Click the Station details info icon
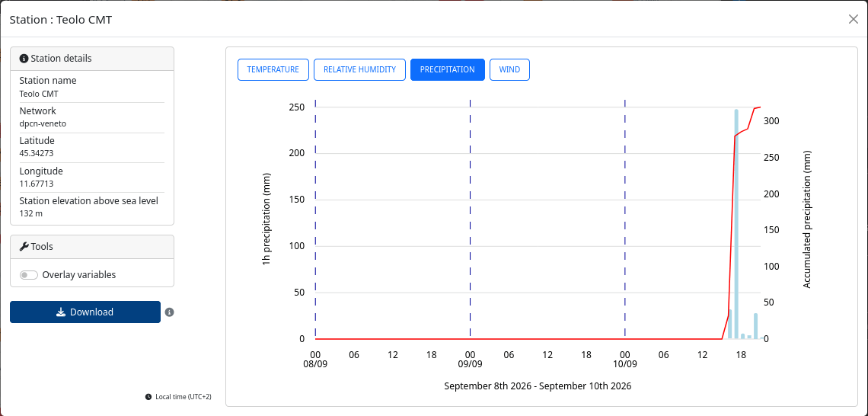 [24, 58]
